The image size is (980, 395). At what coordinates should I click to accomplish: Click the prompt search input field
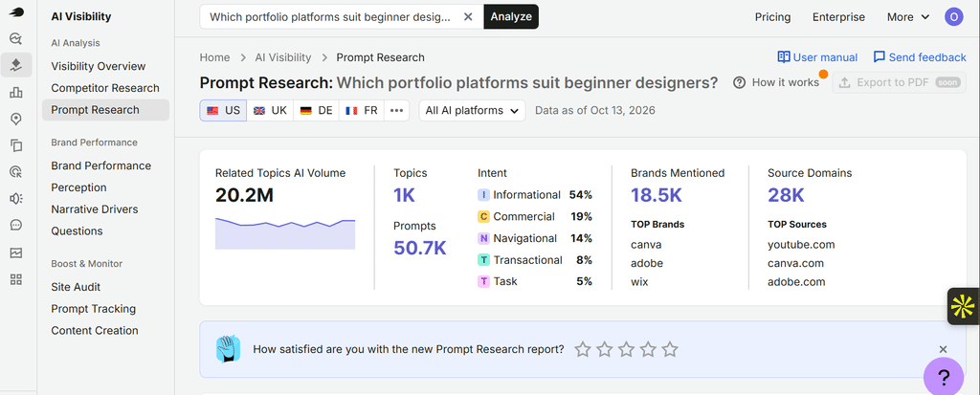(x=330, y=17)
